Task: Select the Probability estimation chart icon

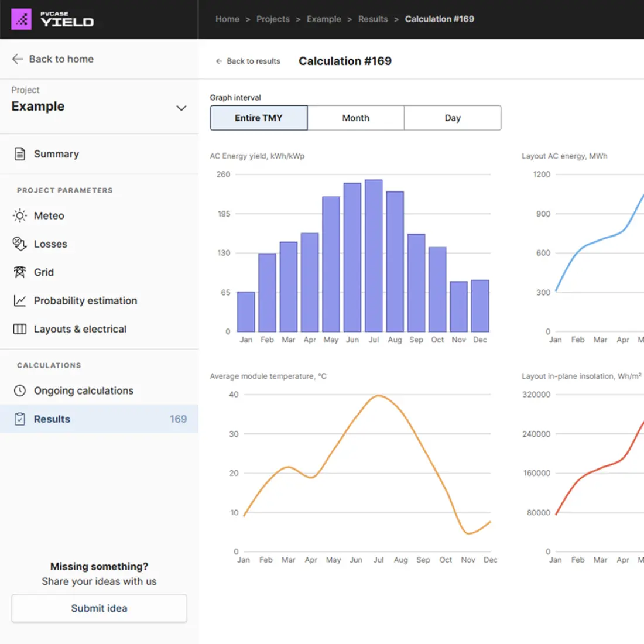Action: tap(19, 300)
